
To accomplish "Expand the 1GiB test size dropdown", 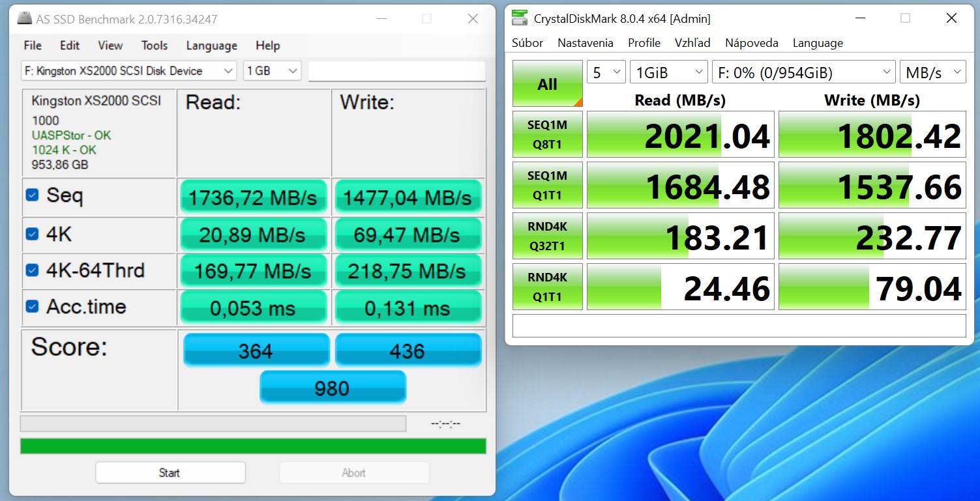I will click(668, 72).
